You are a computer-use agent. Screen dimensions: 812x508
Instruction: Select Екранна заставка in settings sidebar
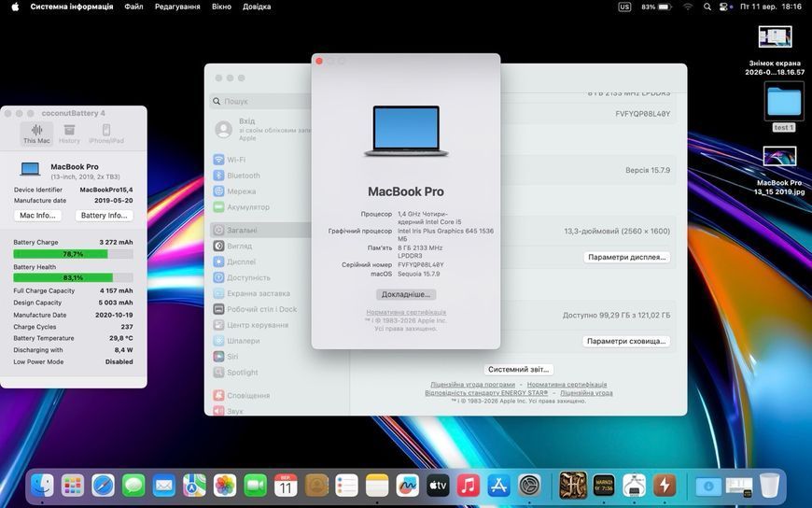click(x=261, y=293)
